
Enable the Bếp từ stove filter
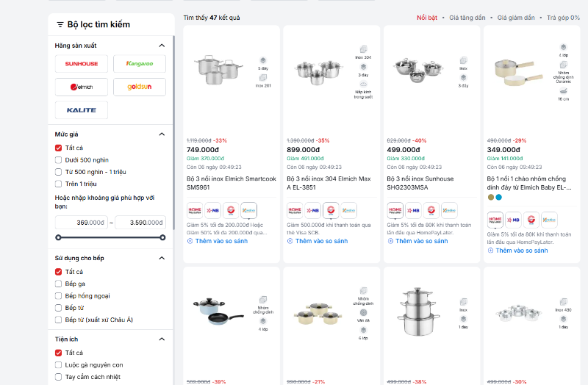point(59,308)
